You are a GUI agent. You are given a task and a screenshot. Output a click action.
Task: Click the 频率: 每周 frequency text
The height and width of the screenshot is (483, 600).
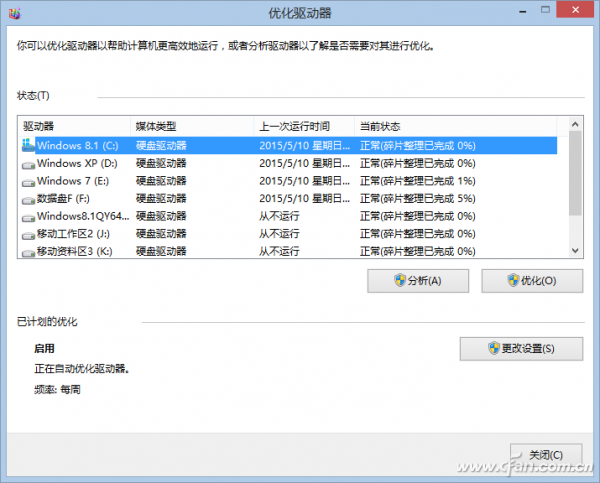(57, 390)
